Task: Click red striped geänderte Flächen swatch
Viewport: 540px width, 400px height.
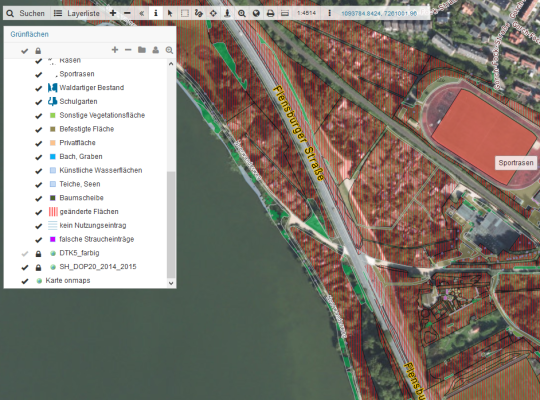Action: click(x=53, y=212)
